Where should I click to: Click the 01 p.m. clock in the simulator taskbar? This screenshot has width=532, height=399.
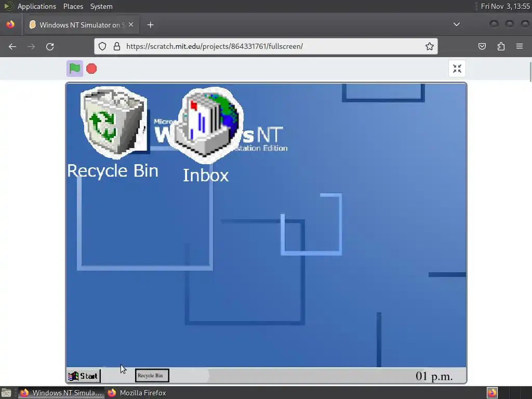point(434,376)
